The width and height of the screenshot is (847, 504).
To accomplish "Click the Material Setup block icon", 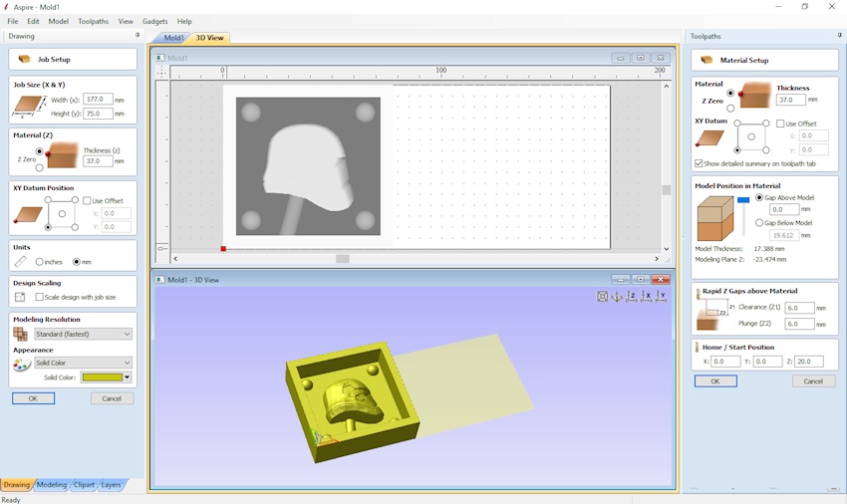I will pos(706,60).
